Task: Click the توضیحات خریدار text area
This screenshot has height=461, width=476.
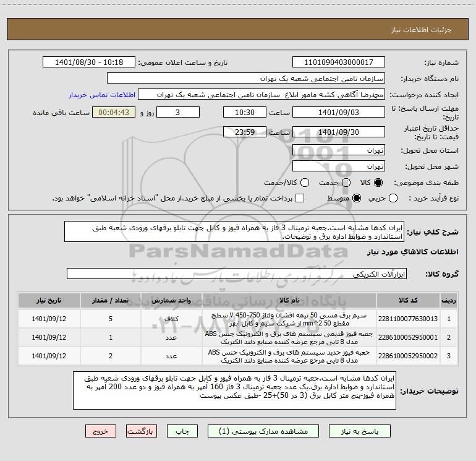Action: (234, 390)
